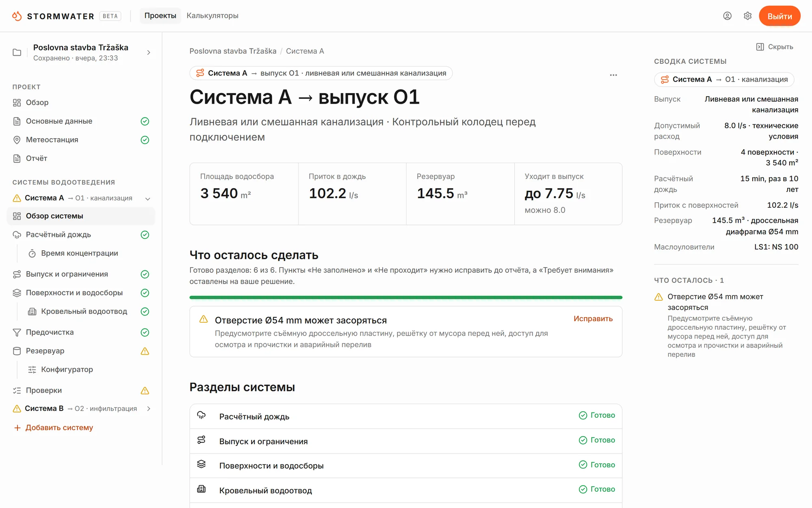The image size is (812, 508).
Task: Open Основные данные section
Action: (81, 121)
